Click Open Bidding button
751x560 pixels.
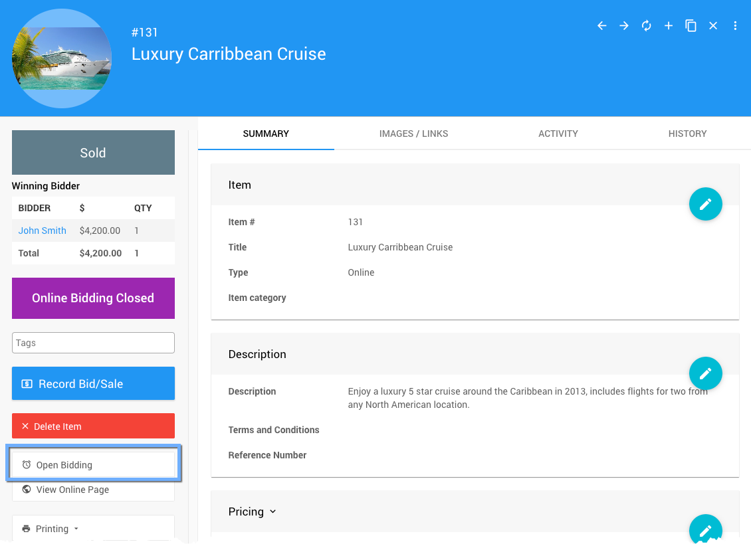click(x=93, y=465)
